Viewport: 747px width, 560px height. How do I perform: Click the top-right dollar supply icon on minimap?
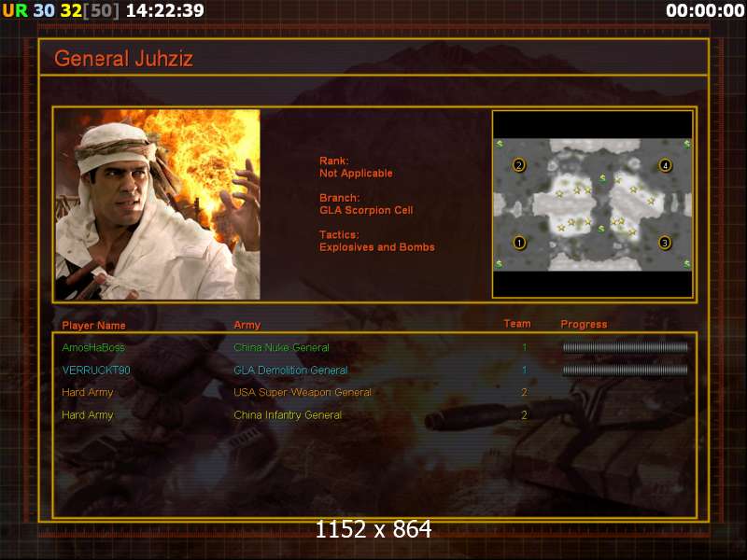687,144
